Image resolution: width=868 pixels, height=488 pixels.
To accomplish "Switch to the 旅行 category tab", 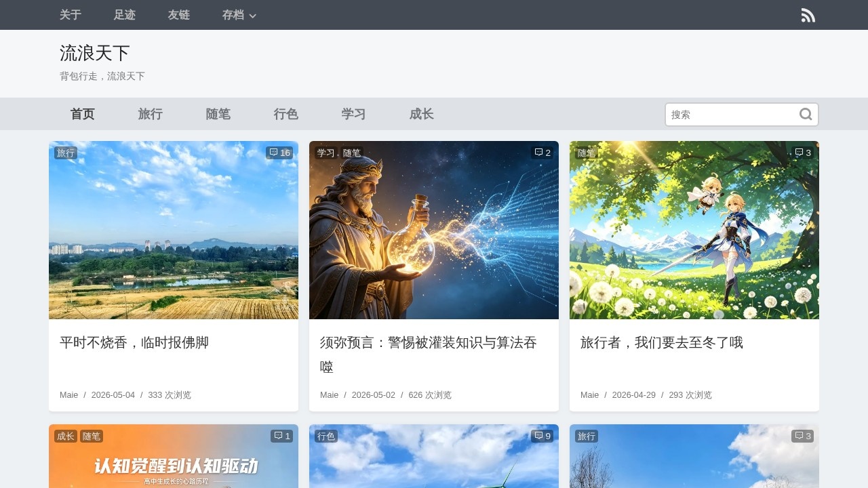I will click(151, 114).
